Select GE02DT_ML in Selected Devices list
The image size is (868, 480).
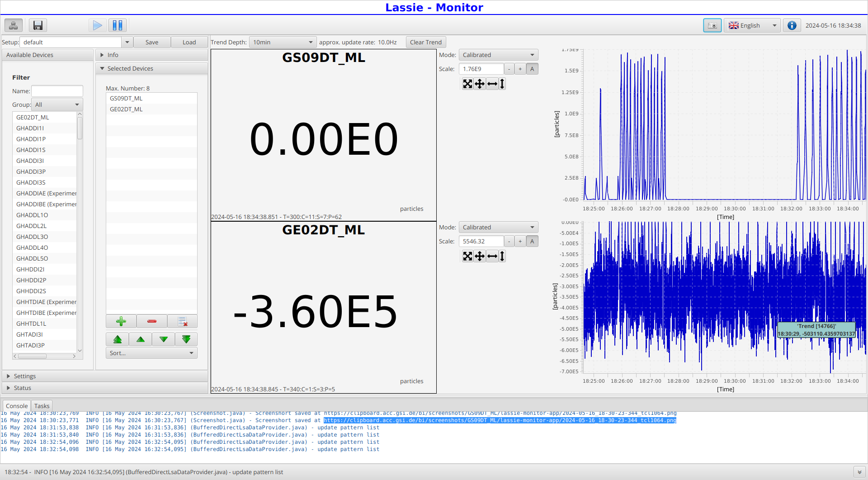(151, 109)
